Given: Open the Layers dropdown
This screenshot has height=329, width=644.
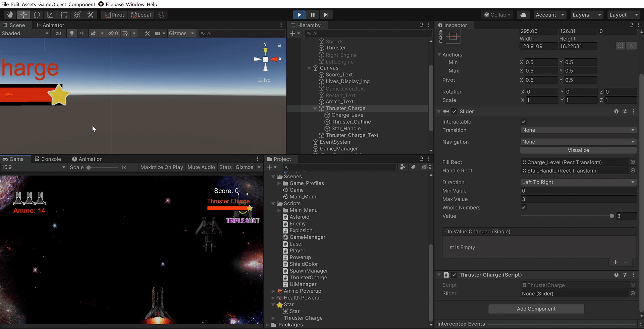Looking at the screenshot, I should (586, 15).
